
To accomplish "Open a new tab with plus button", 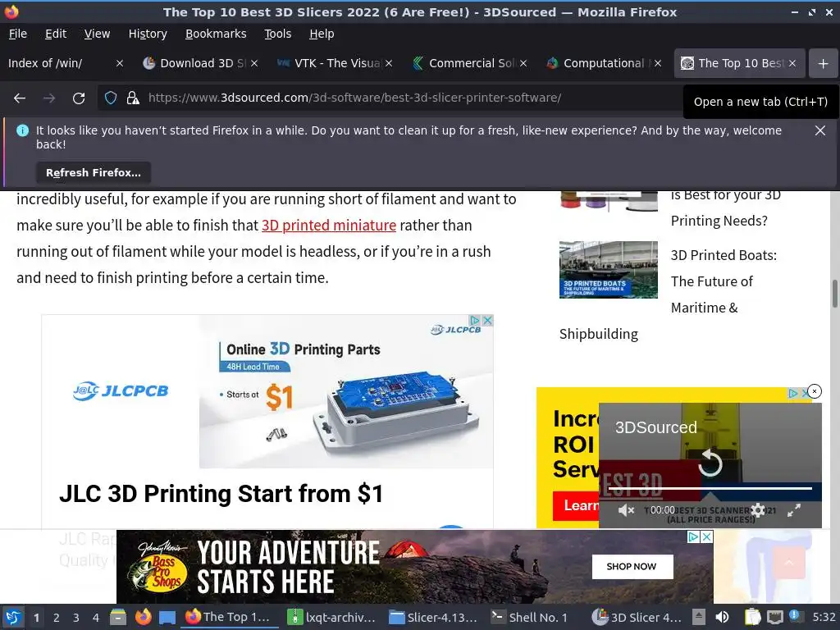I will tap(823, 63).
